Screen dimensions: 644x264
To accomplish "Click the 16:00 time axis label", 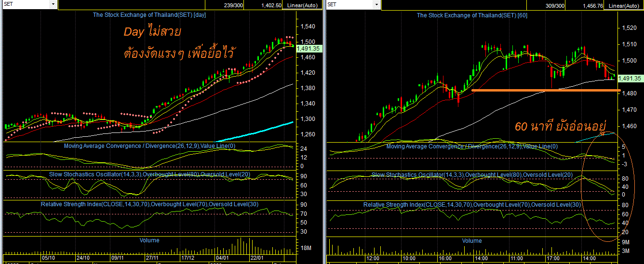I will click(445, 258).
